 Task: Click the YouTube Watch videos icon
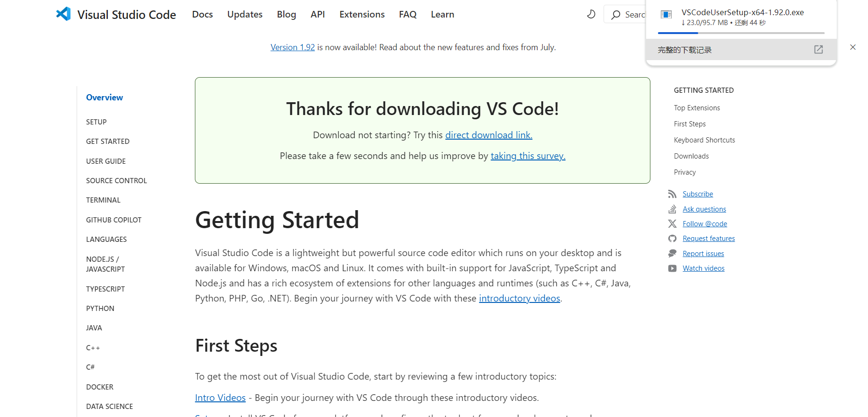(672, 268)
